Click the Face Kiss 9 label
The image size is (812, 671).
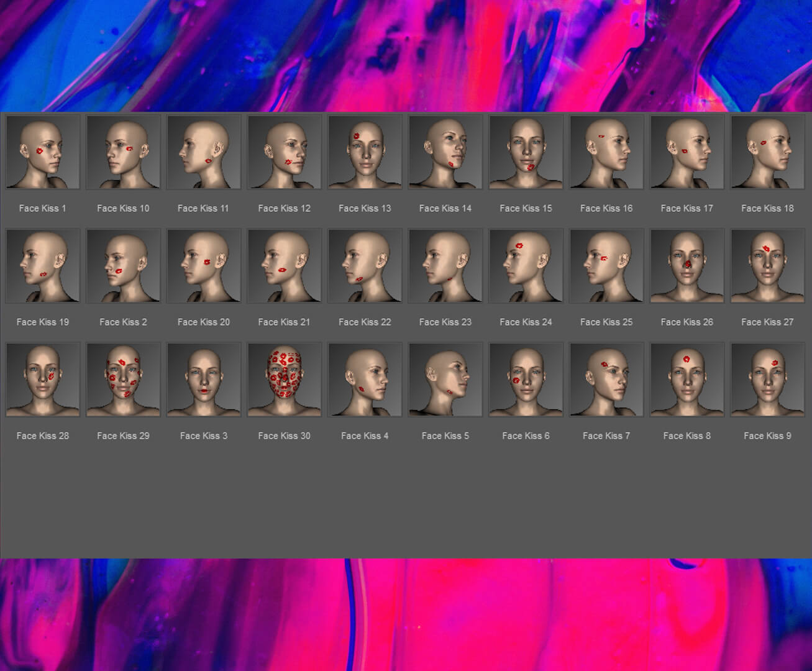pyautogui.click(x=767, y=436)
